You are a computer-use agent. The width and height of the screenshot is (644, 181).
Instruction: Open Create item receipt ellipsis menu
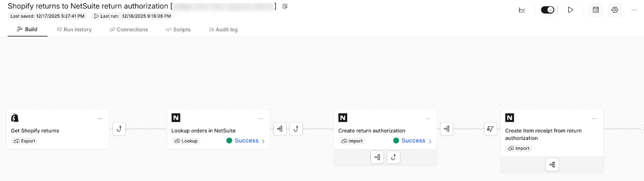(594, 119)
